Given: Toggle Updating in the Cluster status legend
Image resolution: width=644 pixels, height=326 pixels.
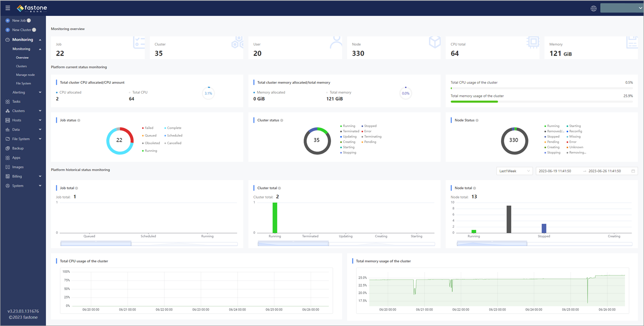Looking at the screenshot, I should pos(348,136).
